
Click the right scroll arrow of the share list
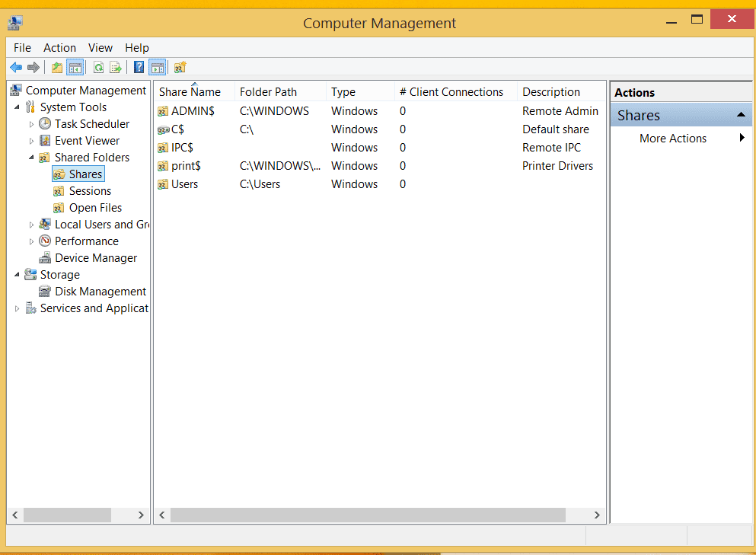(597, 515)
